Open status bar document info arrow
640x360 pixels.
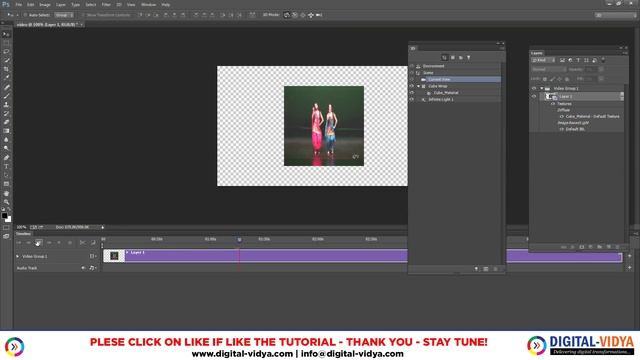pyautogui.click(x=103, y=227)
